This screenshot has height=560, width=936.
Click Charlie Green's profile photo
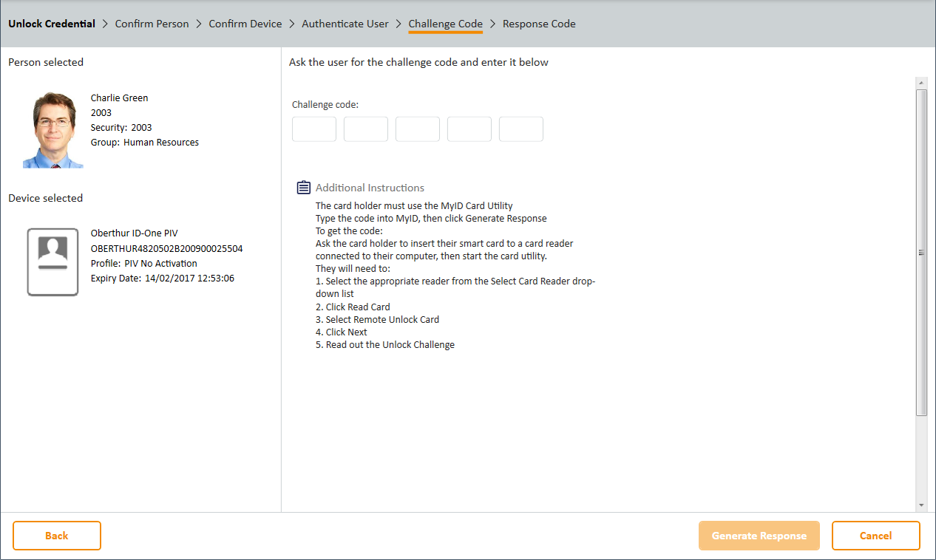[53, 130]
